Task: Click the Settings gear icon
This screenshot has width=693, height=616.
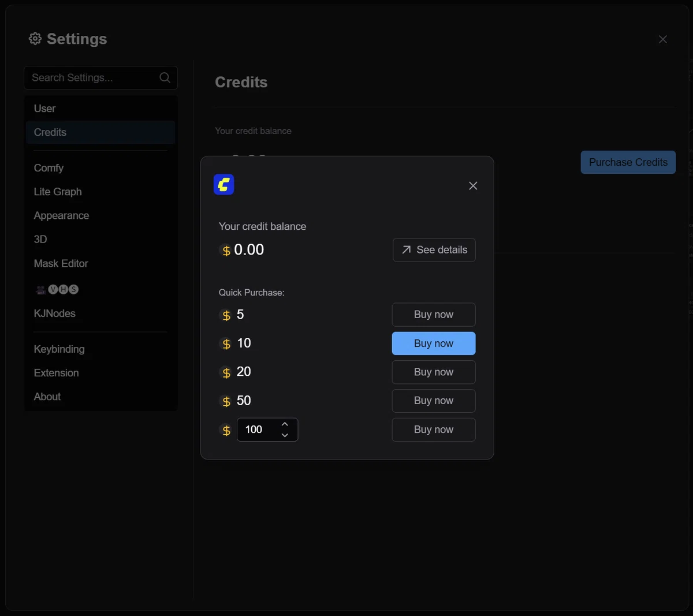Action: point(35,39)
